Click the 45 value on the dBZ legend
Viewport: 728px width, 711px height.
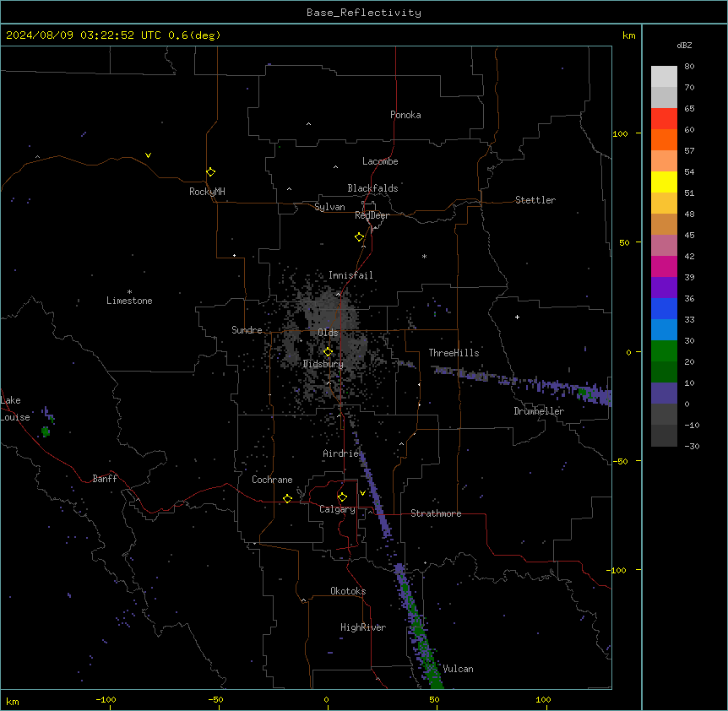click(689, 236)
